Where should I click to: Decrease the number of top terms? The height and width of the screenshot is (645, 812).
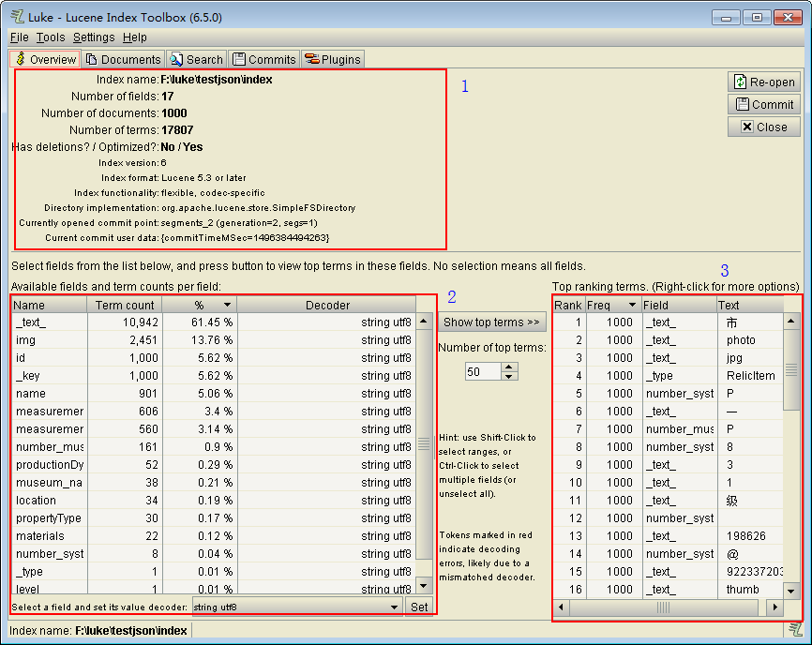[x=509, y=376]
